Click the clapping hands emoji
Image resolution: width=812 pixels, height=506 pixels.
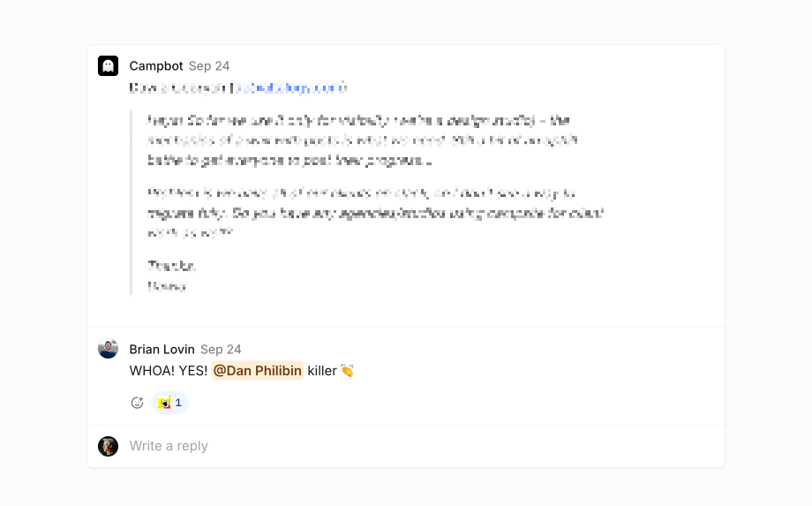point(347,371)
